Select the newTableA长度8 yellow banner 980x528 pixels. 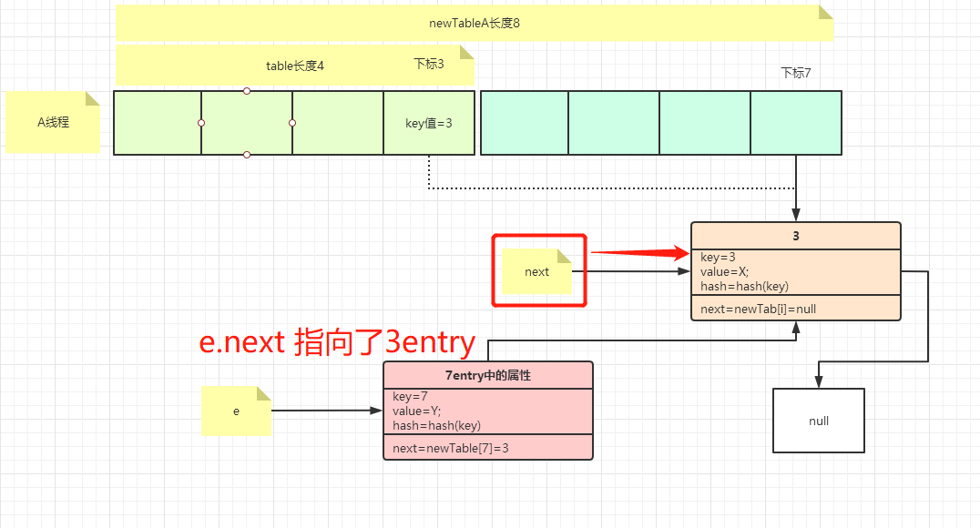(475, 23)
